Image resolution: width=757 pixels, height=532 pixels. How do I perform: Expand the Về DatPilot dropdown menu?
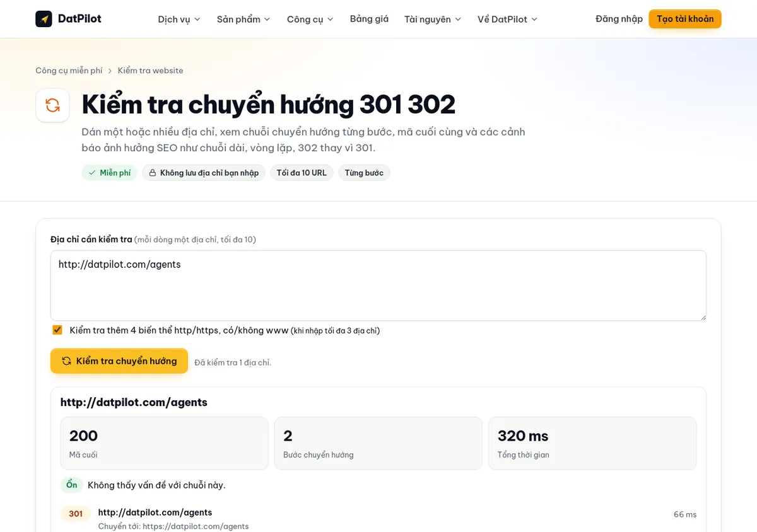coord(508,19)
